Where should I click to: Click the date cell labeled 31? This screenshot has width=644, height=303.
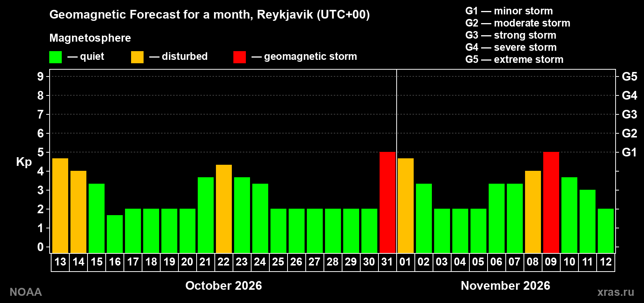(x=388, y=262)
